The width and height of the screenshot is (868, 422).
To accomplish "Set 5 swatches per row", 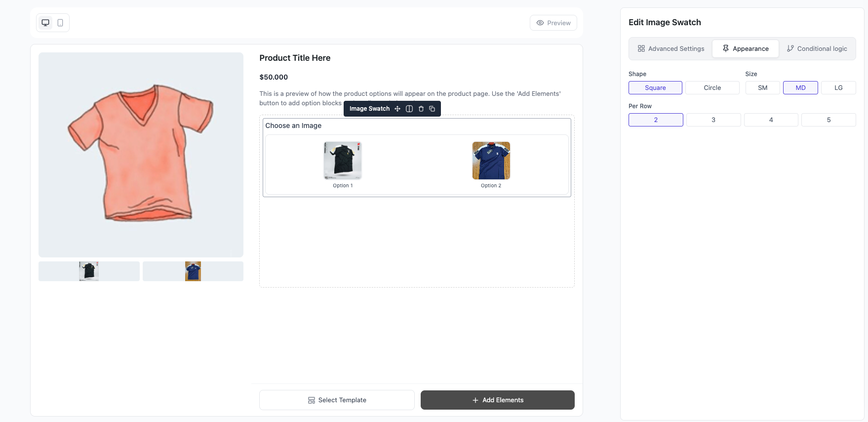I will (x=829, y=120).
